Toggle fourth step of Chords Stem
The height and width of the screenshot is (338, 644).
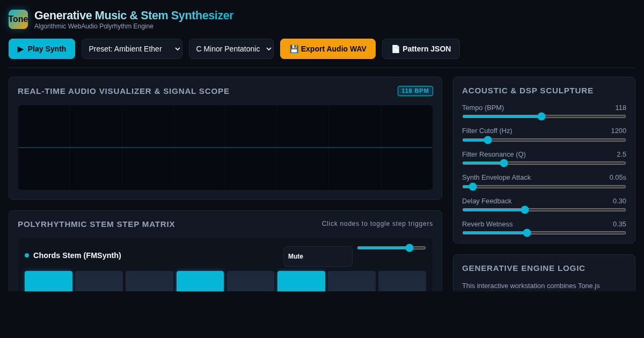(x=200, y=281)
